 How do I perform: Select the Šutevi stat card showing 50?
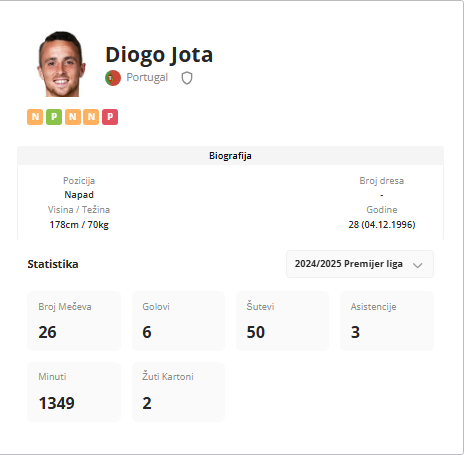click(283, 321)
